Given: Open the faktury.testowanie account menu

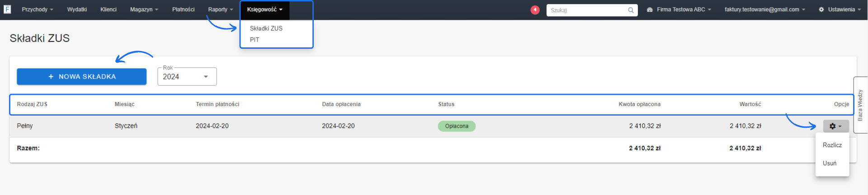Looking at the screenshot, I should click(764, 9).
